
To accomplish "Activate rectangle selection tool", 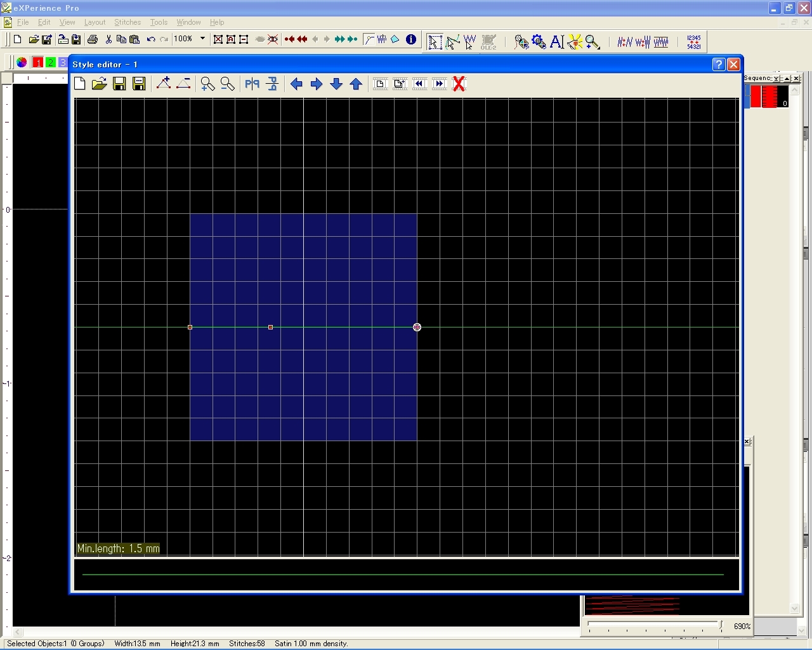I will coord(435,42).
